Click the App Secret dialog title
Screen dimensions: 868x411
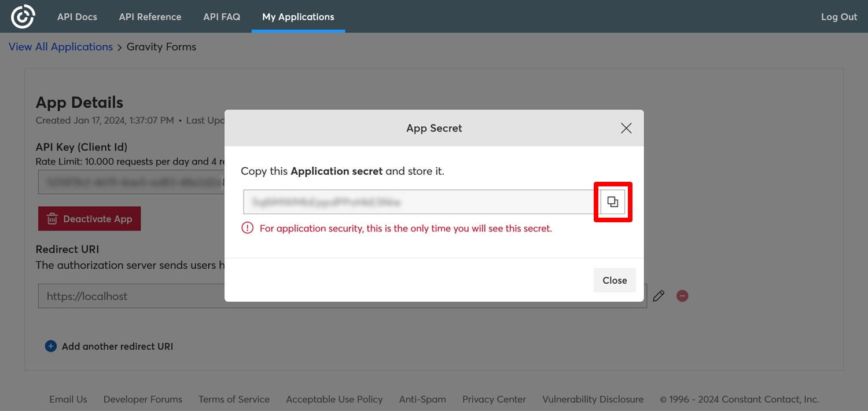click(434, 128)
